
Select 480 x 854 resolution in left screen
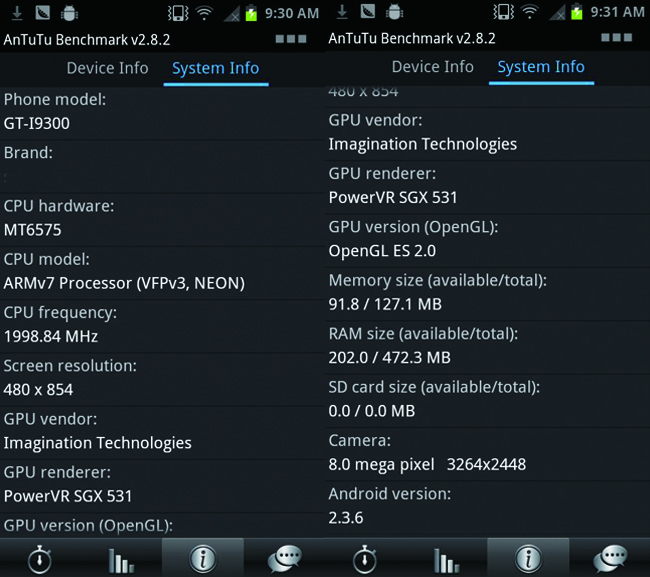tap(38, 390)
